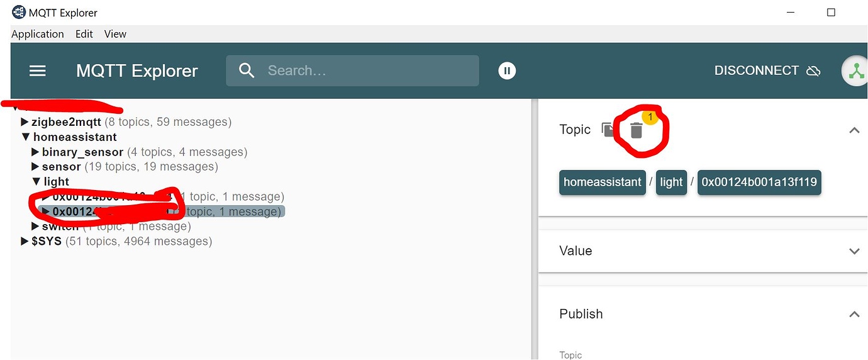
Task: Open the hamburger navigation menu
Action: click(x=38, y=70)
